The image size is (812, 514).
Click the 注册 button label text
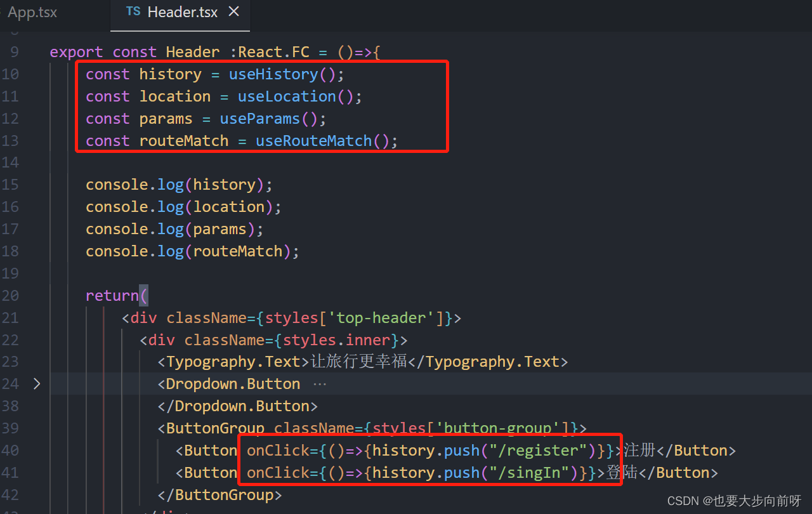[638, 450]
